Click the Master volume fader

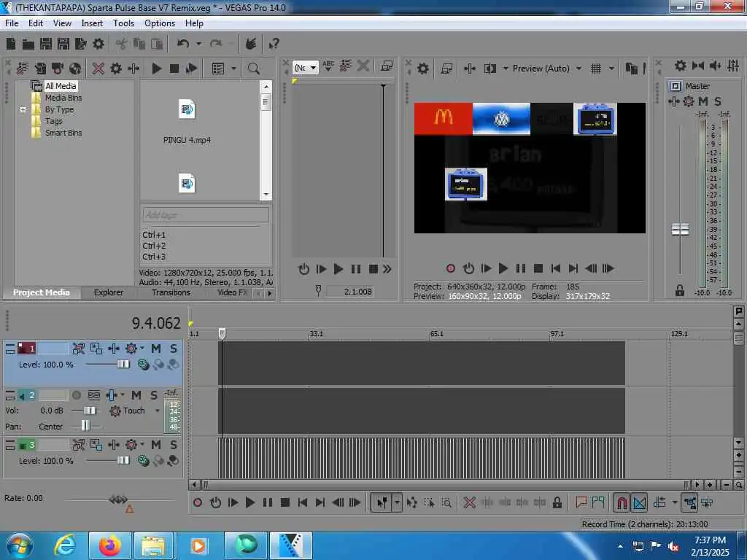[x=680, y=230]
